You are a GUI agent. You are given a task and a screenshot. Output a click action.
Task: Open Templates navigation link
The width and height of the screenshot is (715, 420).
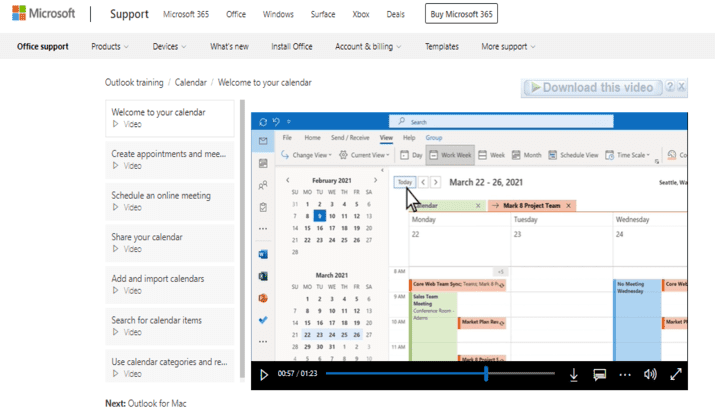441,47
